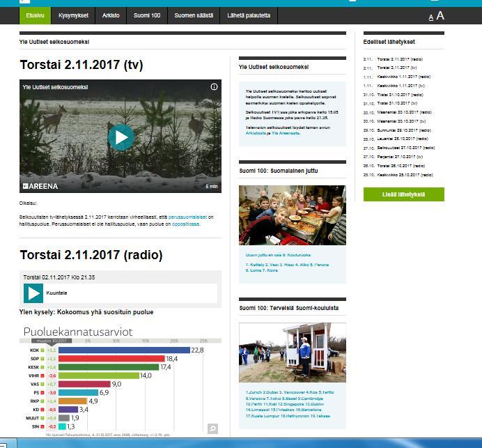Open the 10.Perth 11.Kiel 12.Singapore links line

pyautogui.click(x=285, y=404)
